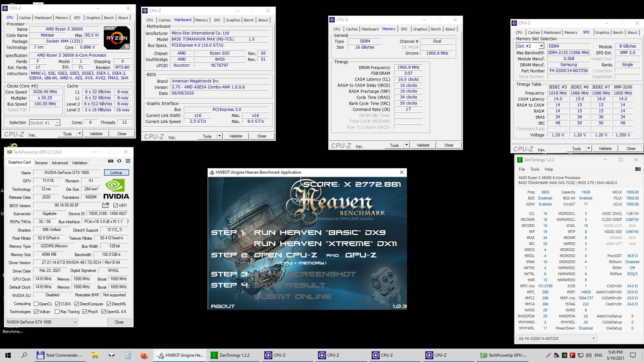Expand the Tools arrow in the CPU-Z SPD window
Screen dimensions: 644x362
click(589, 148)
